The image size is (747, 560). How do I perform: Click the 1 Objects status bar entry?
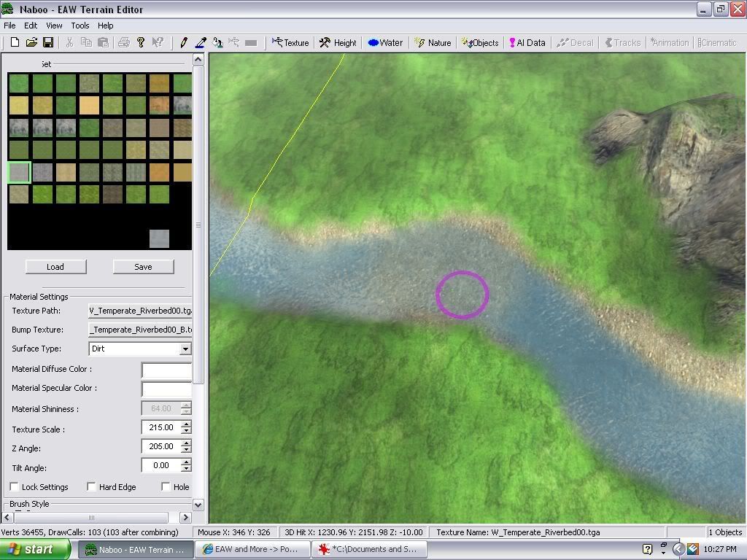pyautogui.click(x=725, y=532)
